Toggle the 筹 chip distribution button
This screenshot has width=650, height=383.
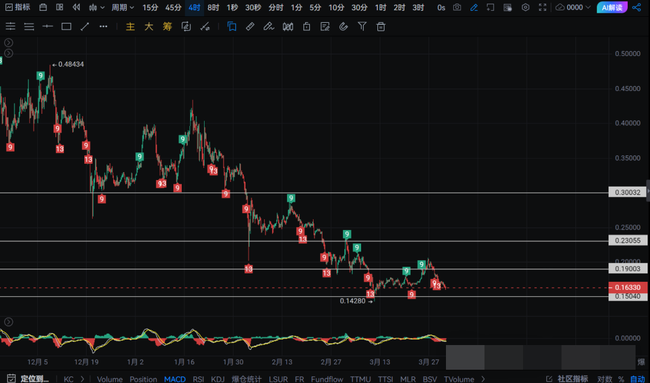[167, 27]
